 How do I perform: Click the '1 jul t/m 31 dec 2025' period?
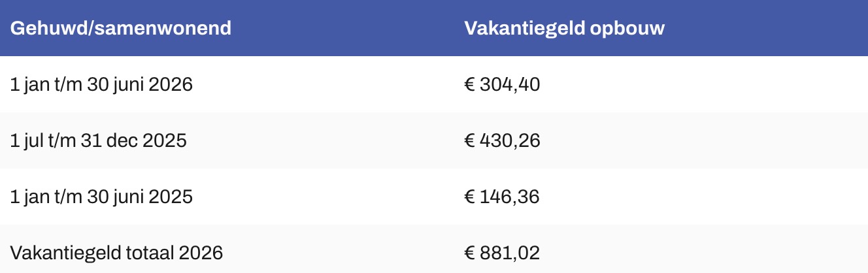(x=99, y=140)
